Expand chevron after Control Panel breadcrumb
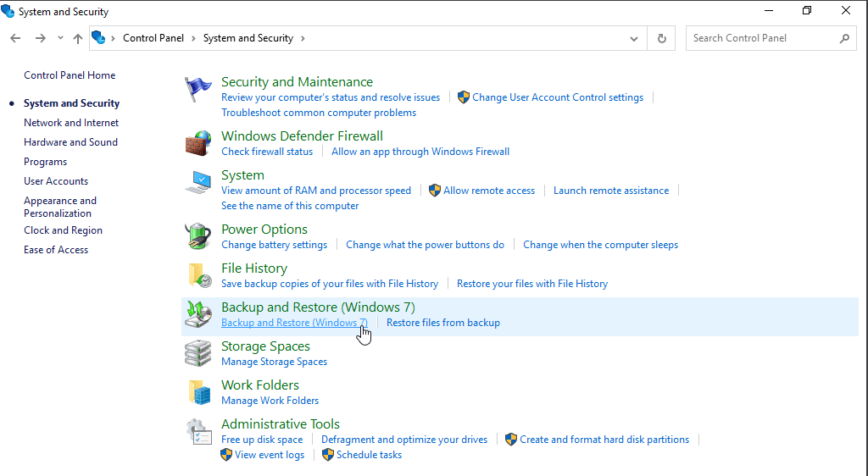 pos(194,38)
